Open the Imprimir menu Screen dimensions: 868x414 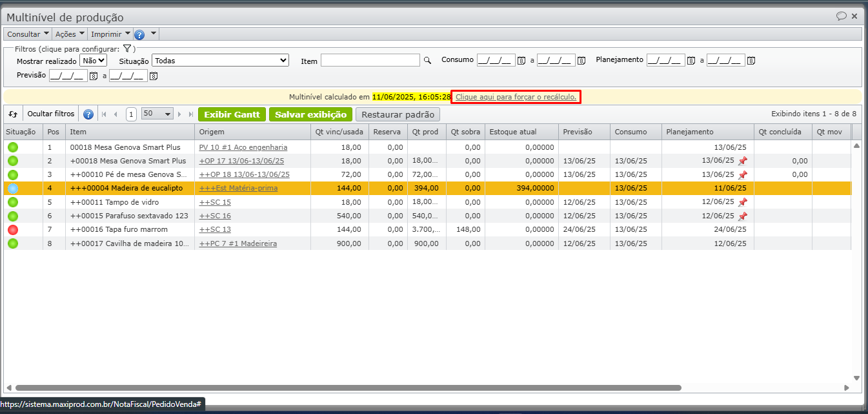pyautogui.click(x=110, y=34)
